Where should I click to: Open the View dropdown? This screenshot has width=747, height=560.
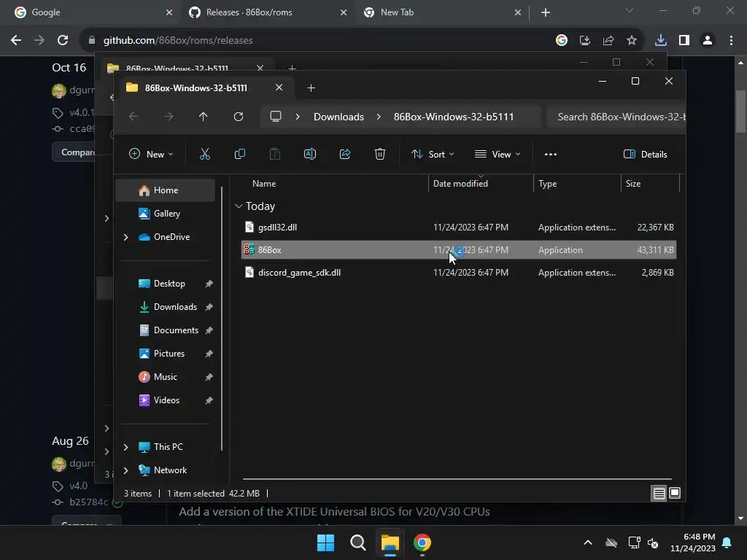[498, 155]
